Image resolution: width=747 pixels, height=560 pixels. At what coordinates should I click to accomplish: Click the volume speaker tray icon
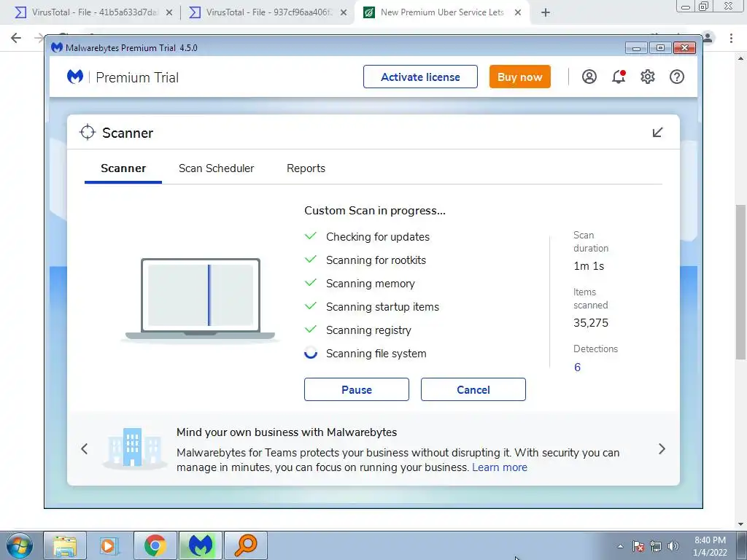pos(673,546)
